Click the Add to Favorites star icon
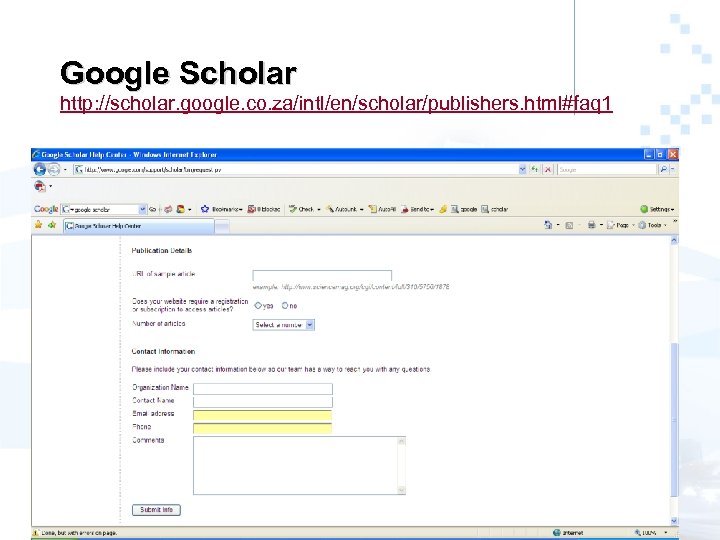 tap(52, 225)
